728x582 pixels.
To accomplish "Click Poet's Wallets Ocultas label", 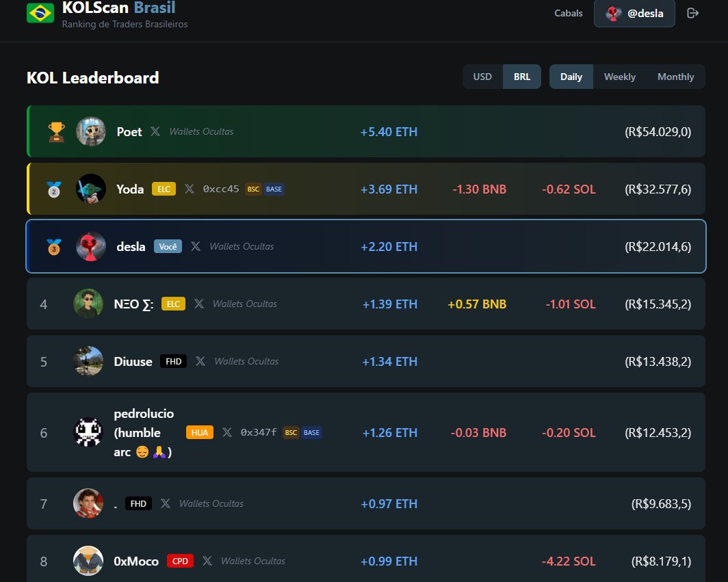I will [201, 131].
